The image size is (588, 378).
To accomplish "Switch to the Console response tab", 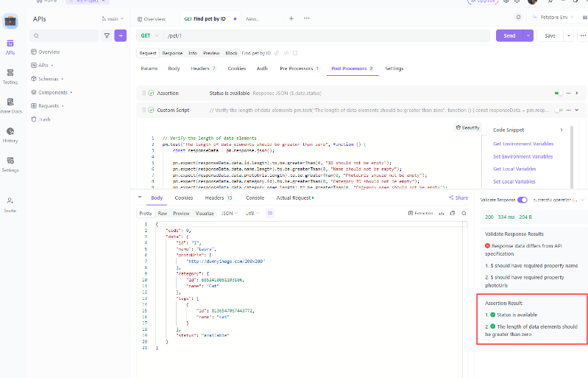I will click(255, 197).
